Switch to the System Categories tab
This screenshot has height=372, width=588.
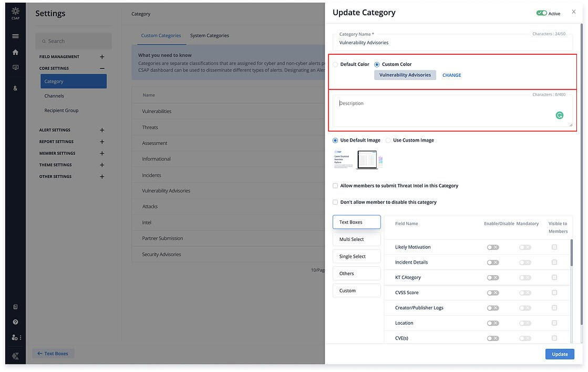click(x=209, y=36)
